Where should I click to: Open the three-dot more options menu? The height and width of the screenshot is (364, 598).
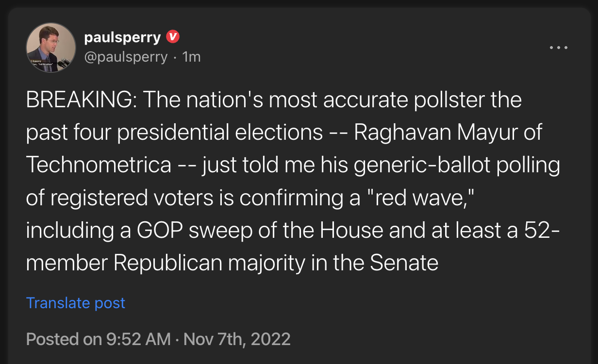click(559, 48)
